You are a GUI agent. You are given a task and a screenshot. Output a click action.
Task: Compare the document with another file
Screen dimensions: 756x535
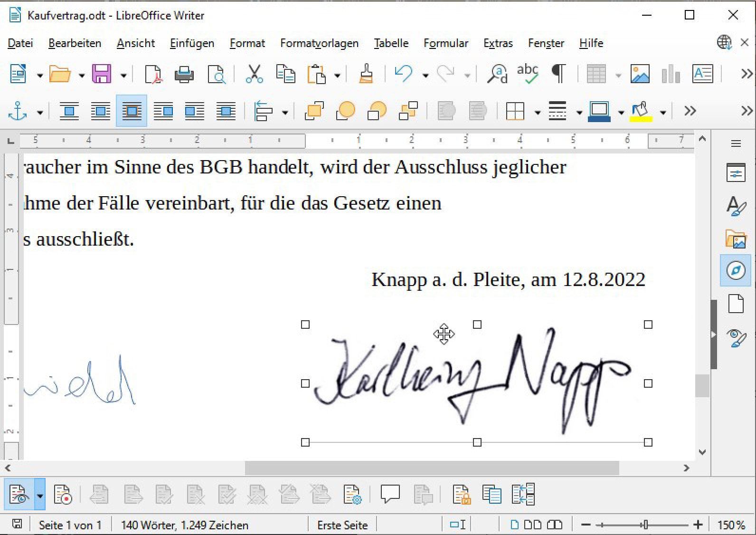[x=491, y=494]
